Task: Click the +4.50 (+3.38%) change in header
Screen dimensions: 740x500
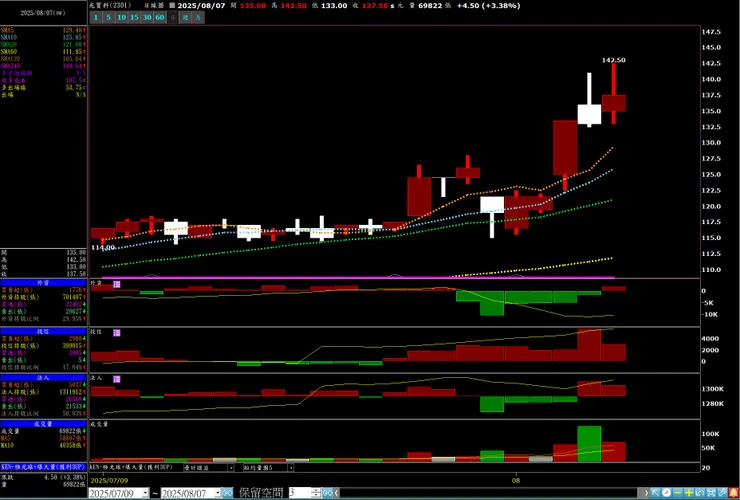Action: click(x=488, y=6)
